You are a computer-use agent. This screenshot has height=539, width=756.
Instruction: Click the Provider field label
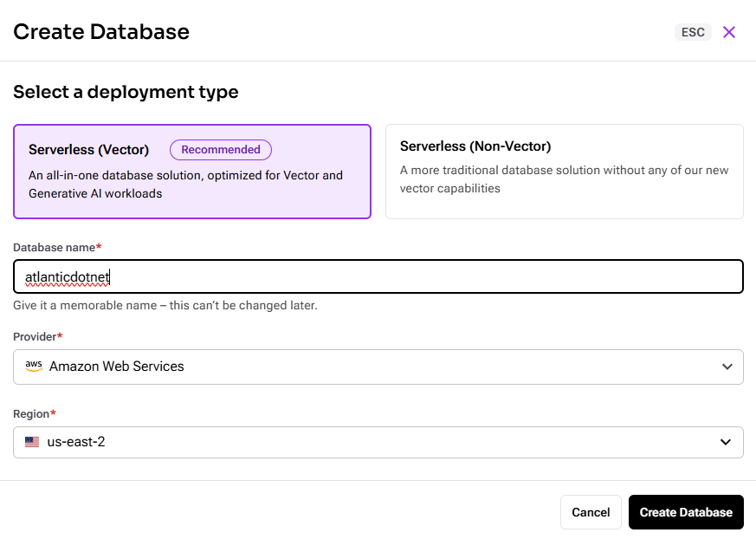tap(37, 336)
